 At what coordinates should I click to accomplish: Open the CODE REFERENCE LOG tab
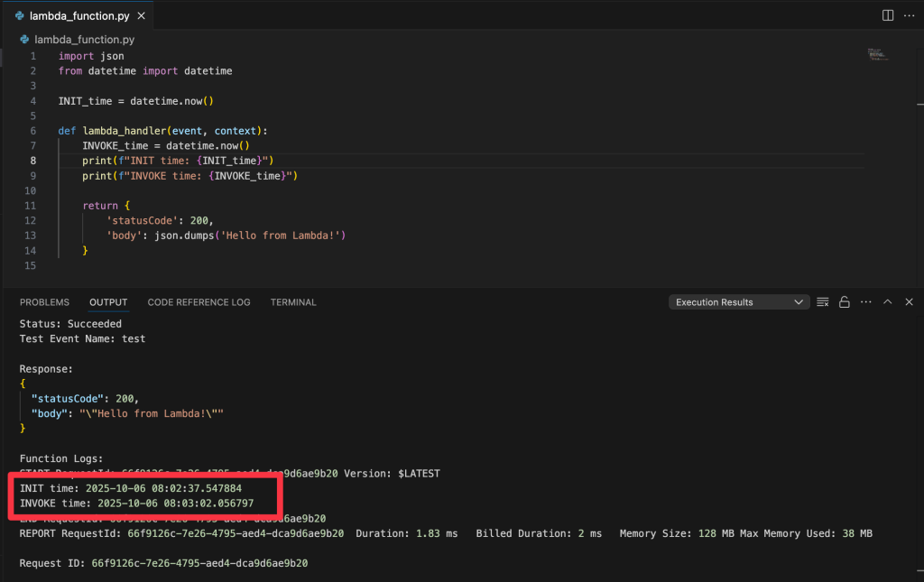[x=199, y=302]
